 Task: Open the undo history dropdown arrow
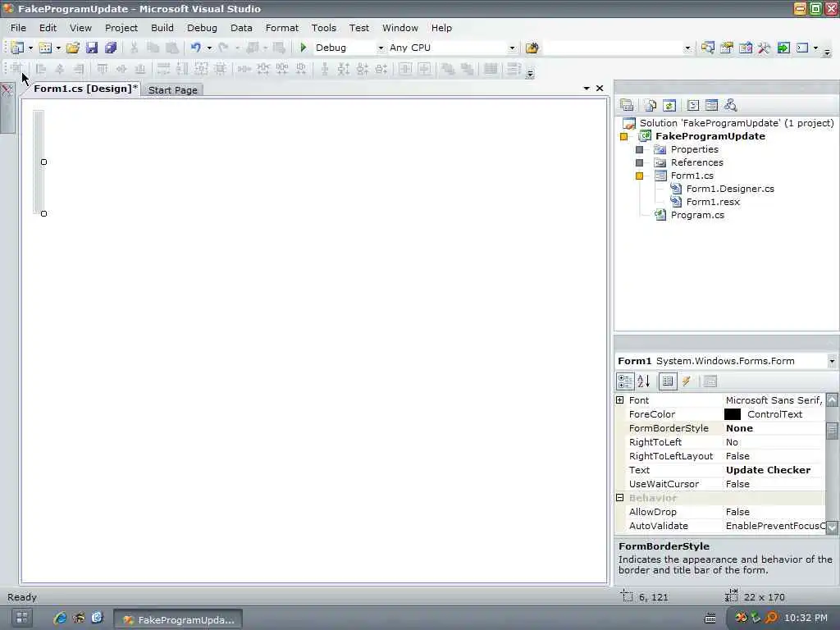[x=209, y=48]
